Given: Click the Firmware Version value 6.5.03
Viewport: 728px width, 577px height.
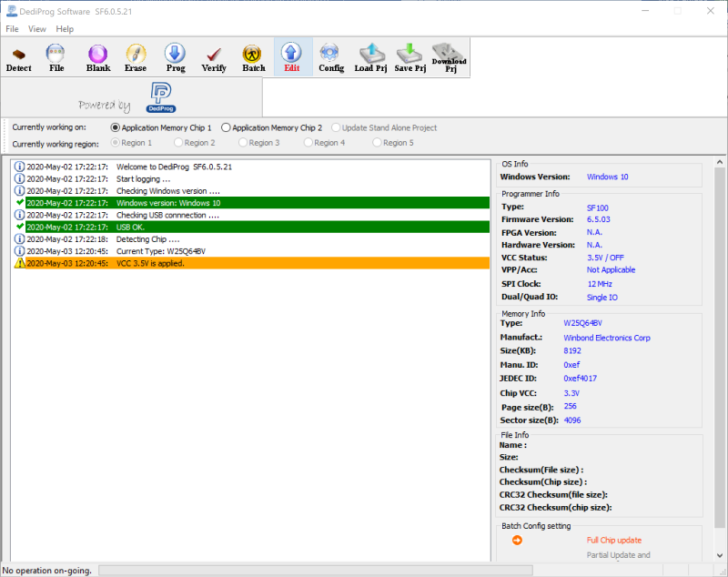Looking at the screenshot, I should click(599, 219).
